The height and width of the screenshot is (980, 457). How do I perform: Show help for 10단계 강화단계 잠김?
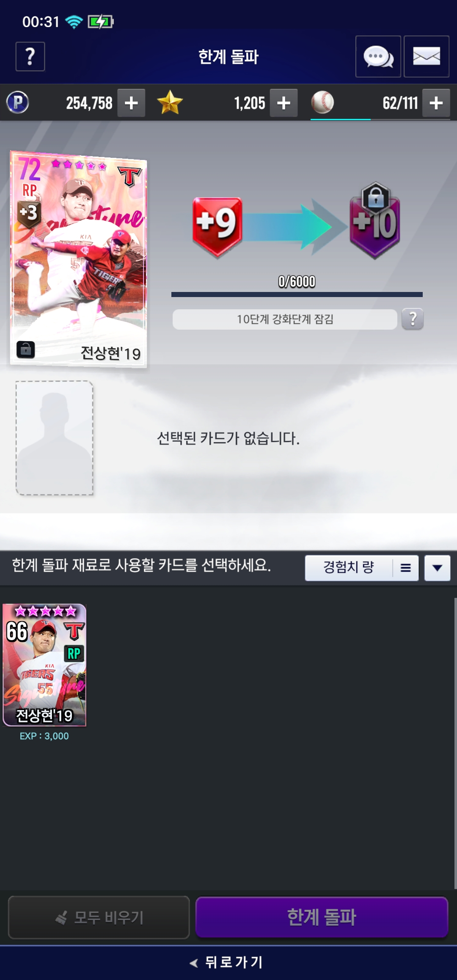(x=413, y=319)
